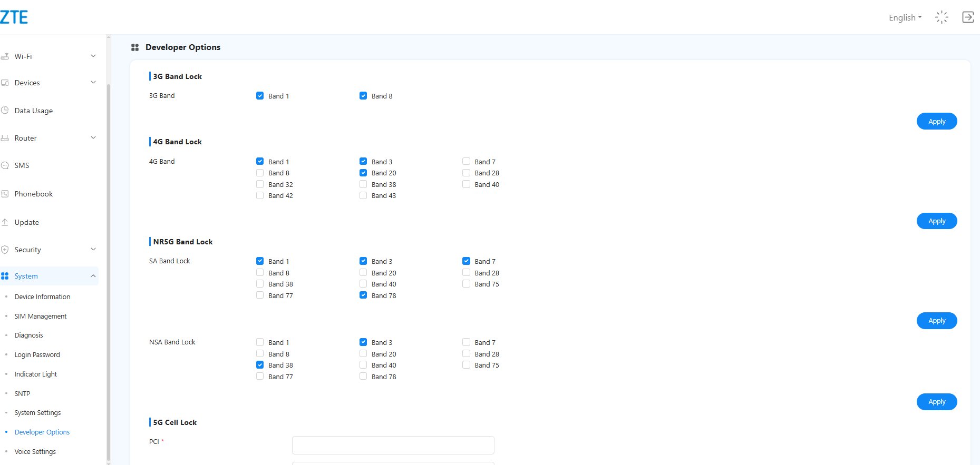Screen dimensions: 980x465
Task: Click the System grid icon in sidebar
Action: (x=5, y=276)
